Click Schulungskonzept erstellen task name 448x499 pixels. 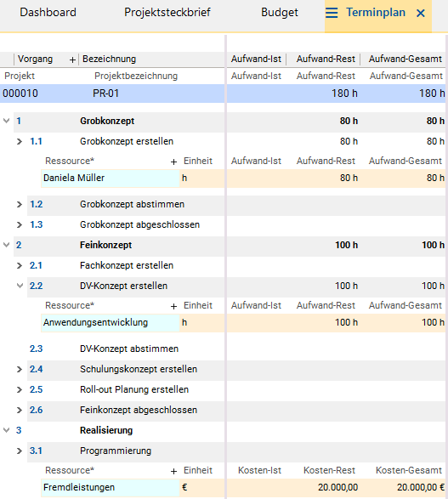click(139, 369)
